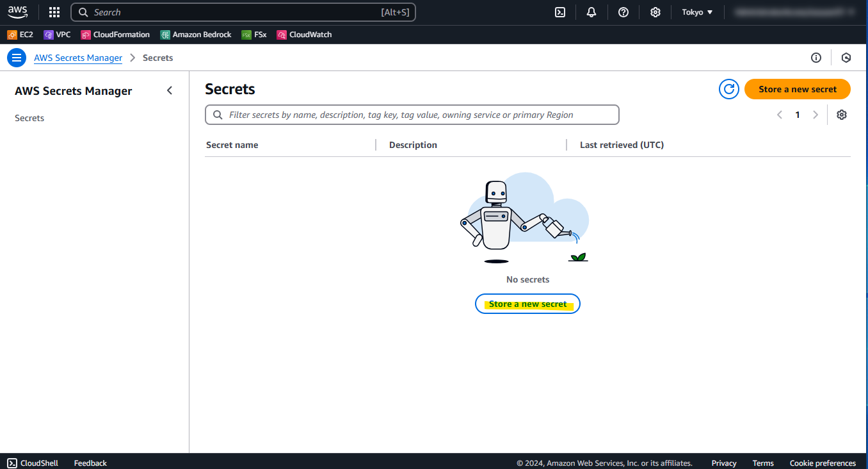
Task: Go to next page of secrets
Action: (x=816, y=115)
